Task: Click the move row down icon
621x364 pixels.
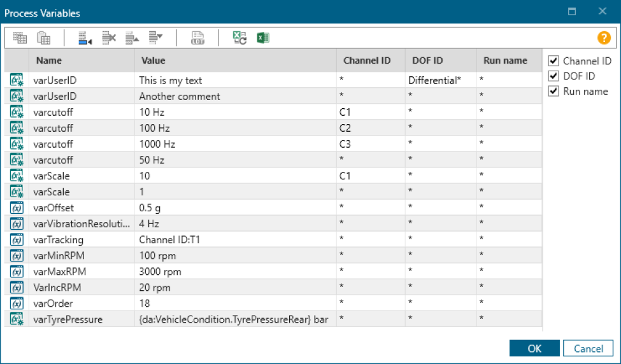Action: (155, 38)
